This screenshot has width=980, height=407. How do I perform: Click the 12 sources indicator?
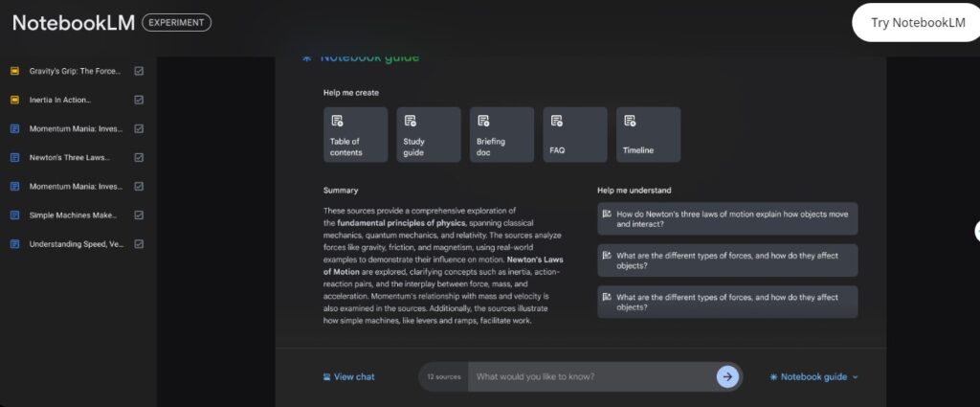444,377
